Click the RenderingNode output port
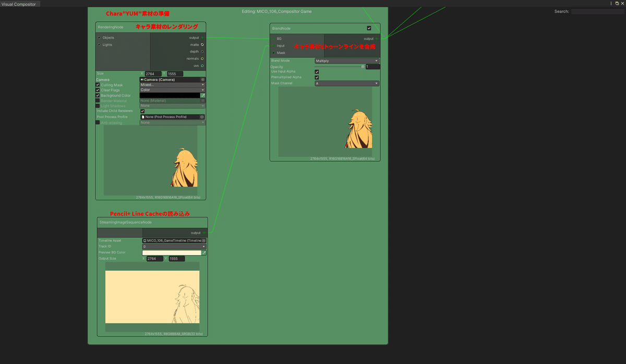This screenshot has height=364, width=626. (x=202, y=38)
